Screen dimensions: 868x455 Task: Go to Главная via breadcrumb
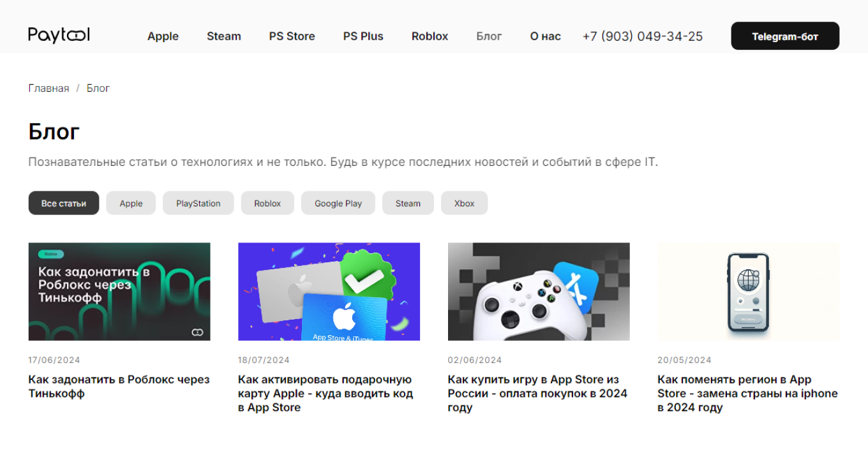(49, 88)
